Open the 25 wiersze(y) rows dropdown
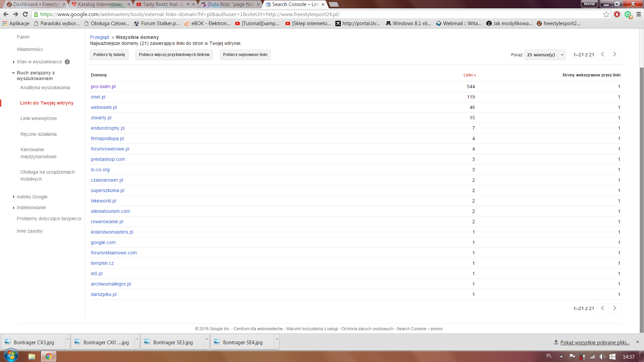644x362 pixels. [x=545, y=55]
